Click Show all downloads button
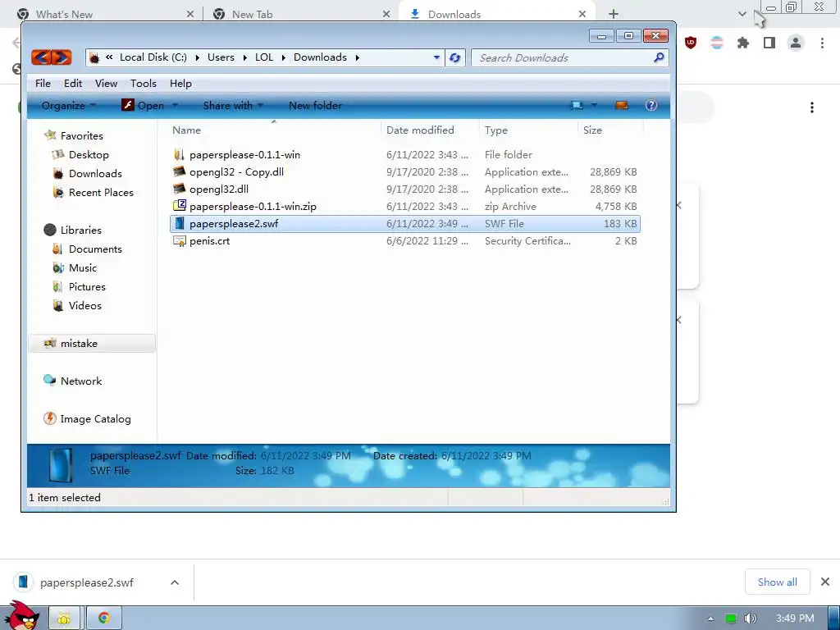 click(x=778, y=582)
